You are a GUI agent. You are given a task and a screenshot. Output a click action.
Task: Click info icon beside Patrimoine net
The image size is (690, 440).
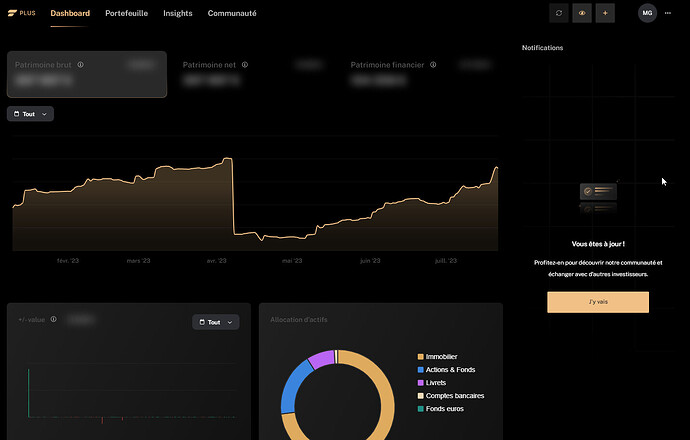pyautogui.click(x=245, y=64)
